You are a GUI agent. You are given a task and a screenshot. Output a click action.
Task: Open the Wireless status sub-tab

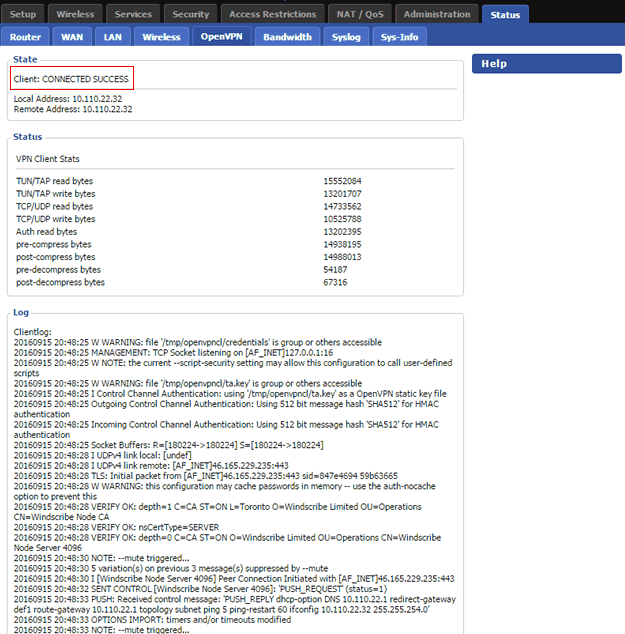[161, 37]
